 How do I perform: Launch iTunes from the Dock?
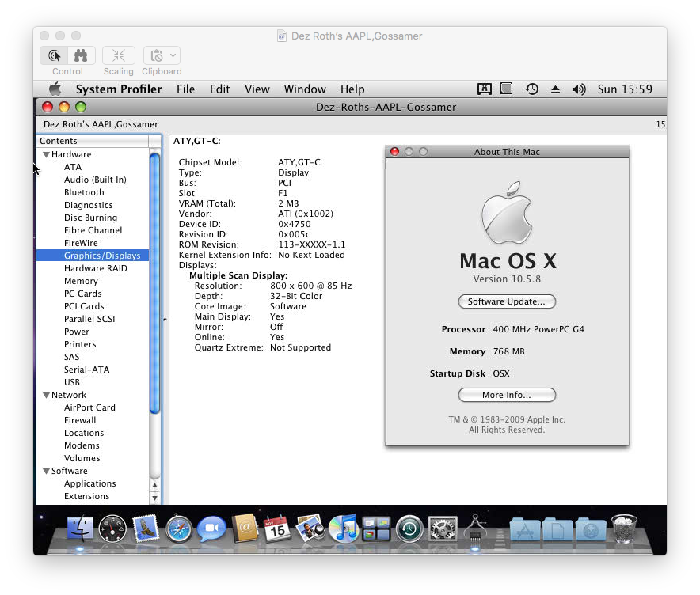[x=343, y=529]
